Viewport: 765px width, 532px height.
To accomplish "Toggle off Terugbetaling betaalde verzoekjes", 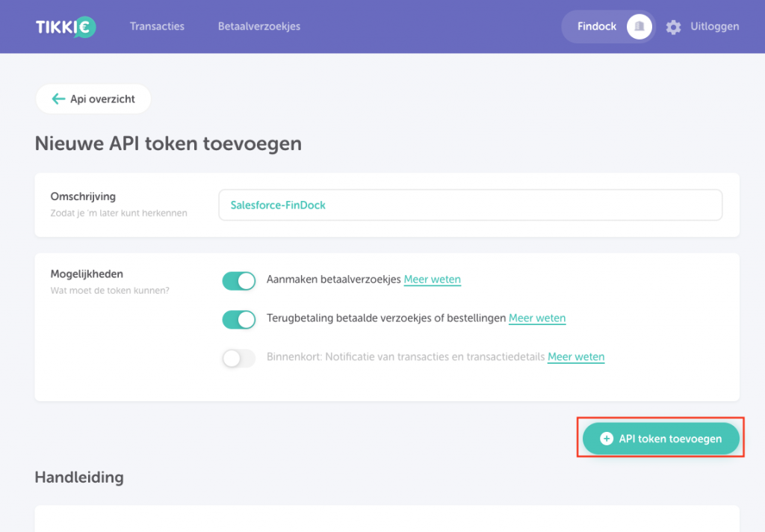I will click(x=238, y=320).
